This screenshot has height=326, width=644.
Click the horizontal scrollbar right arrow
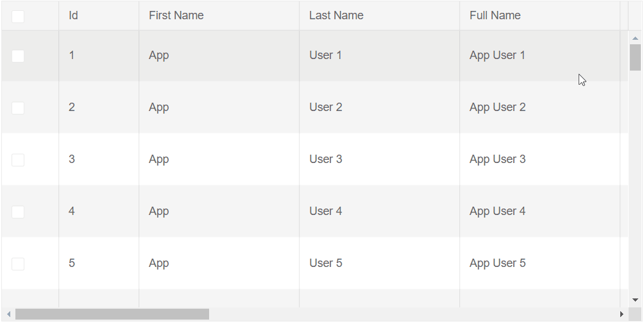pos(621,314)
